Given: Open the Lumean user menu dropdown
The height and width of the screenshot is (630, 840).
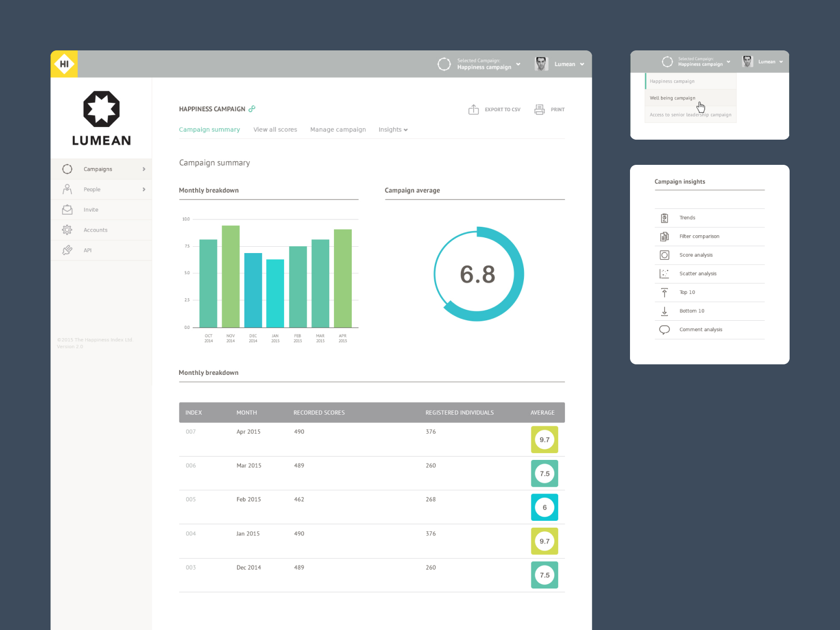Looking at the screenshot, I should [560, 64].
